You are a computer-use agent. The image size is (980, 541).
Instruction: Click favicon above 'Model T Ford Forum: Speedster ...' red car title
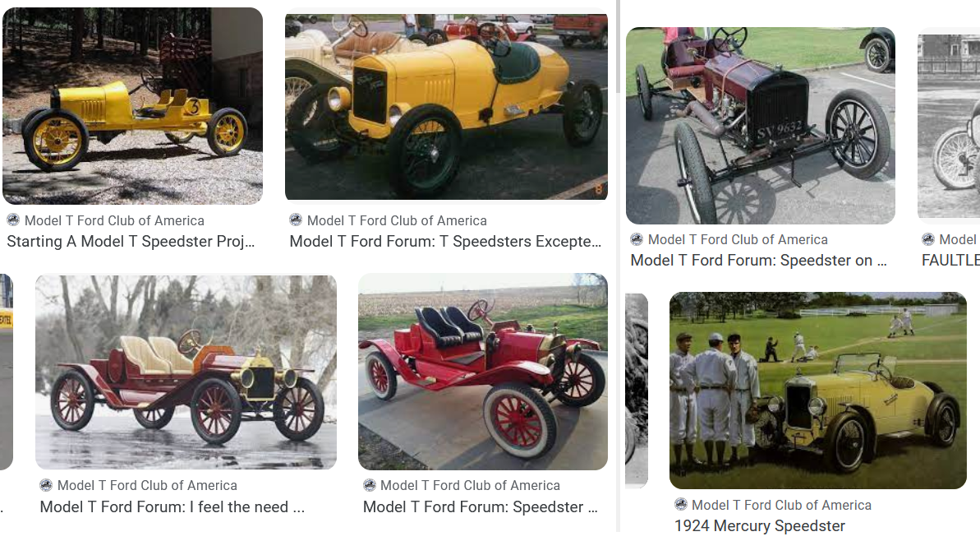(x=370, y=485)
